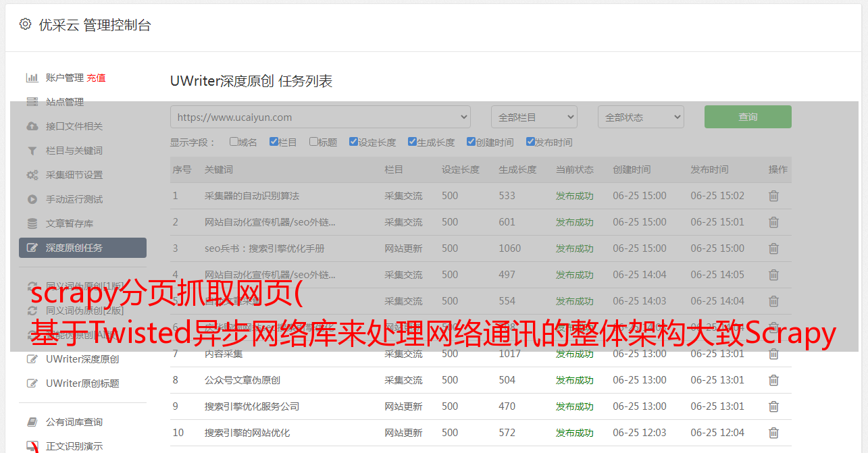868x453 pixels.
Task: Click the 采集细节设置 gears icon
Action: (32, 175)
